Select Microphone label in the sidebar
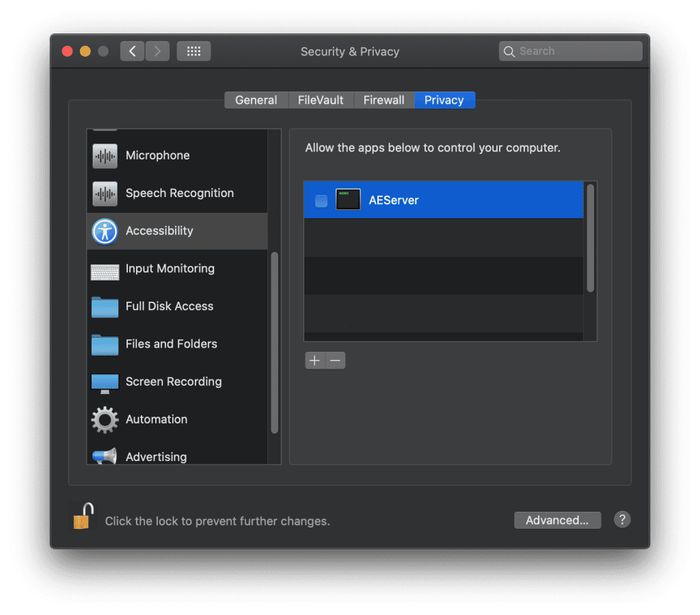Image resolution: width=700 pixels, height=615 pixels. [158, 155]
